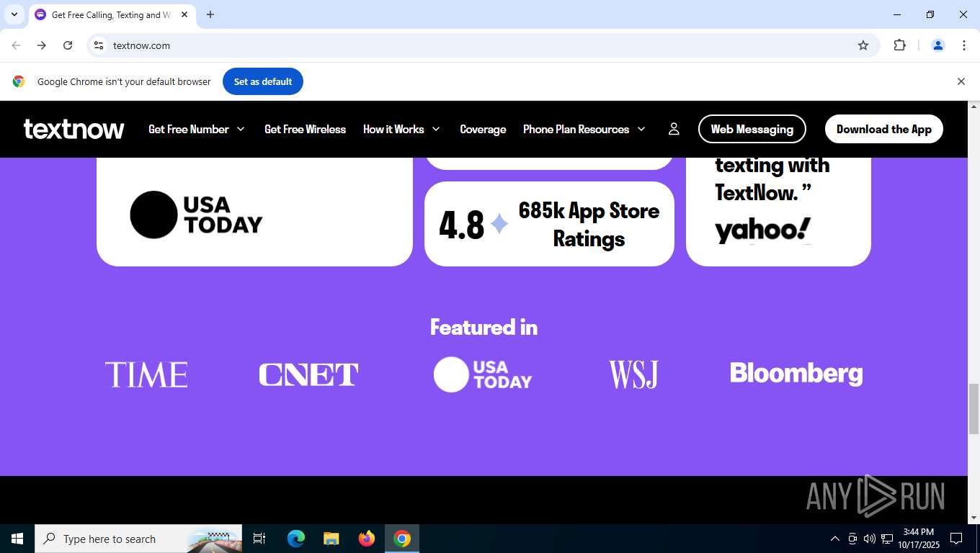Click the USA TODAY logo under Featured in

[483, 374]
